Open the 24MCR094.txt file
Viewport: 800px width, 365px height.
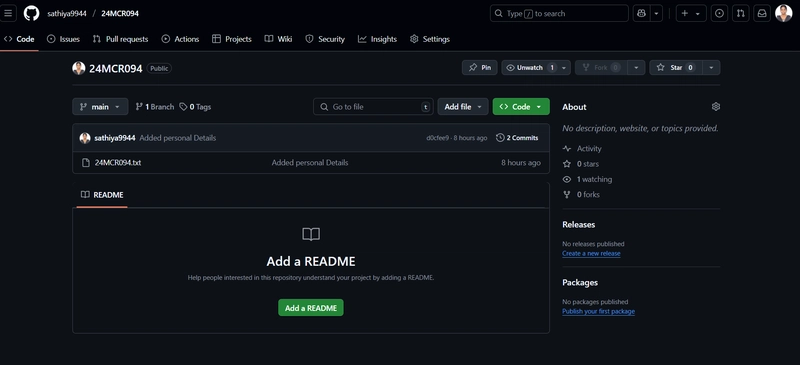[118, 163]
